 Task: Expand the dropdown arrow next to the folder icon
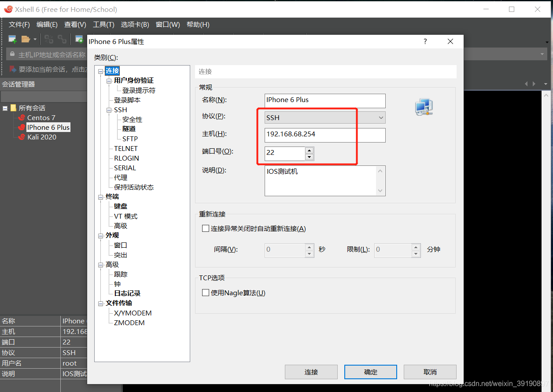click(x=35, y=39)
